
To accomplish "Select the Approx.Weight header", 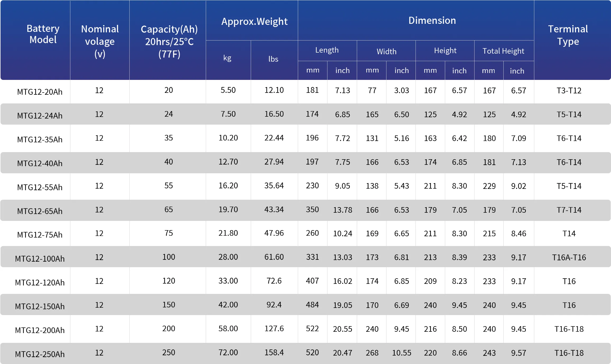I will tap(254, 21).
